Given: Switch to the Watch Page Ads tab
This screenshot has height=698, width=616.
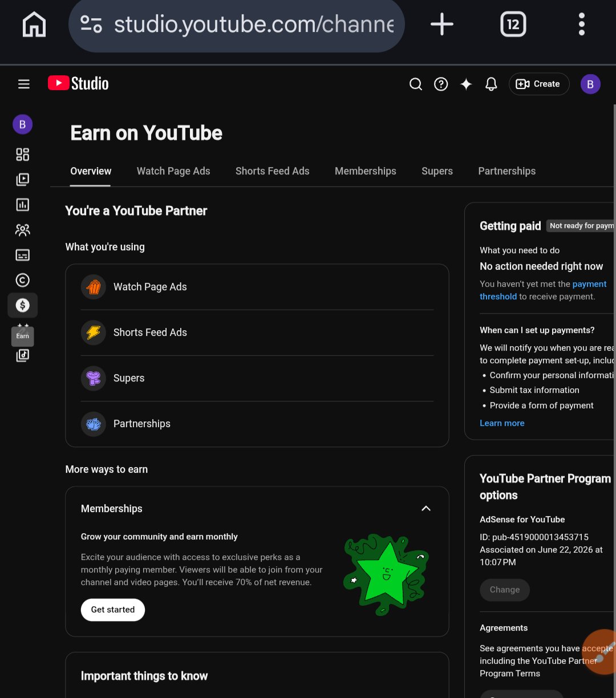Looking at the screenshot, I should point(173,171).
